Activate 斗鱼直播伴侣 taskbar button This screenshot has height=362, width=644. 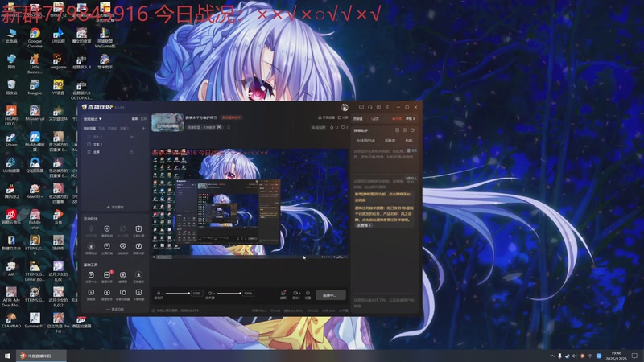[41, 356]
